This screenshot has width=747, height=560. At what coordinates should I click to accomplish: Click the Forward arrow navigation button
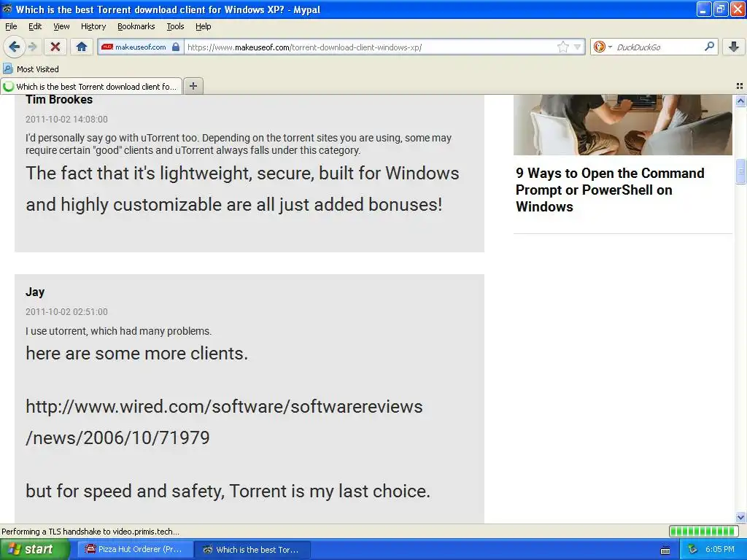coord(32,47)
